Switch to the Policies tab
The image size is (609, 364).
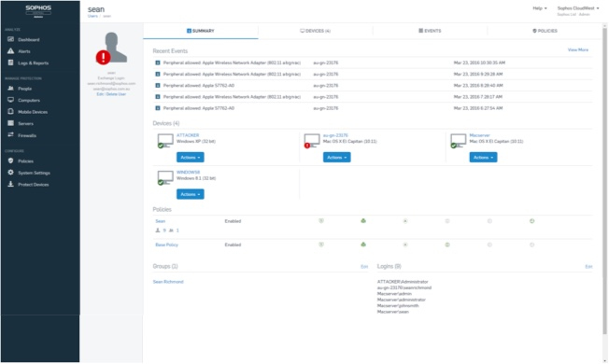(545, 31)
